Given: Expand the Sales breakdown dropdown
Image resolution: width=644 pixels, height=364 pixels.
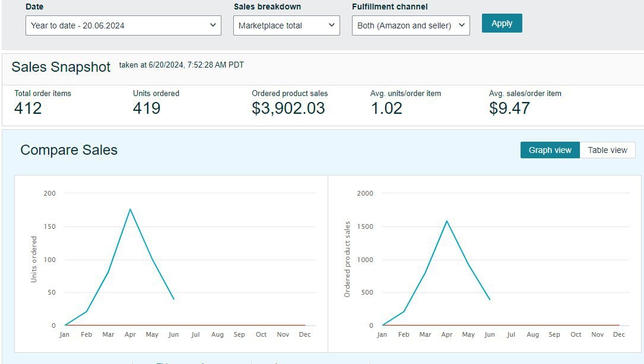Looking at the screenshot, I should (286, 25).
